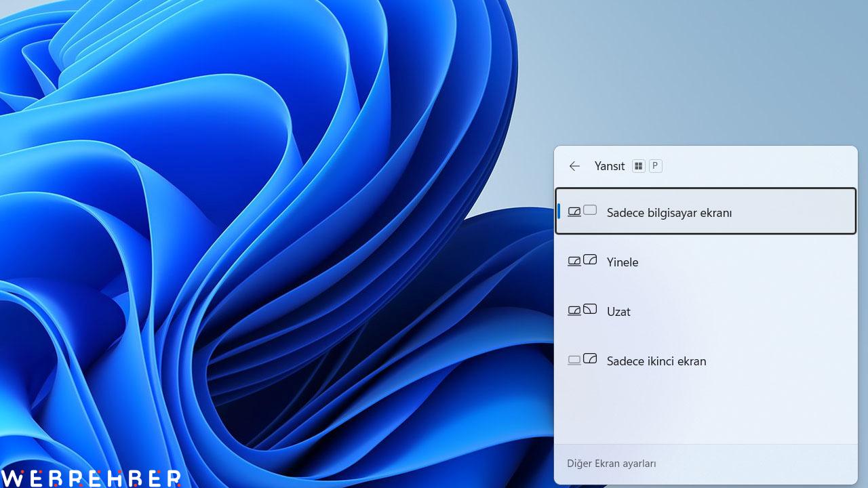Select the Sadece bilgisayar ekranı option
Screen dimensions: 868x488
[705, 211]
